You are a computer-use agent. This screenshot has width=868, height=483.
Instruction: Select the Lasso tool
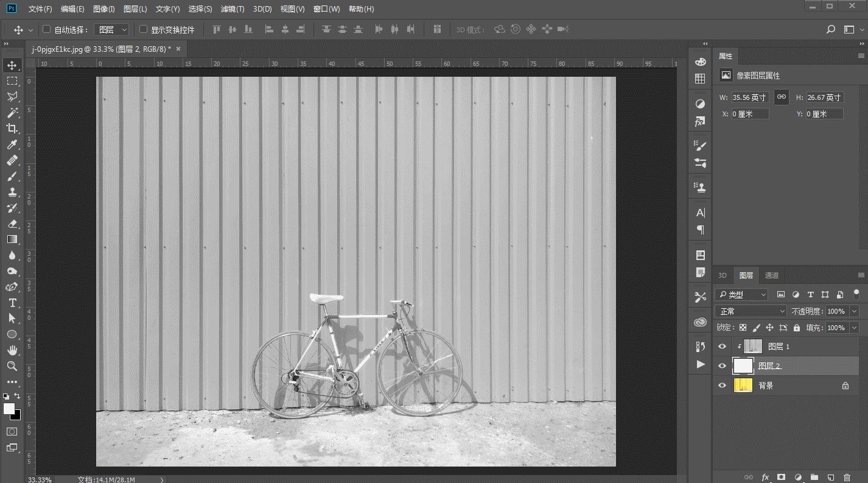click(12, 97)
